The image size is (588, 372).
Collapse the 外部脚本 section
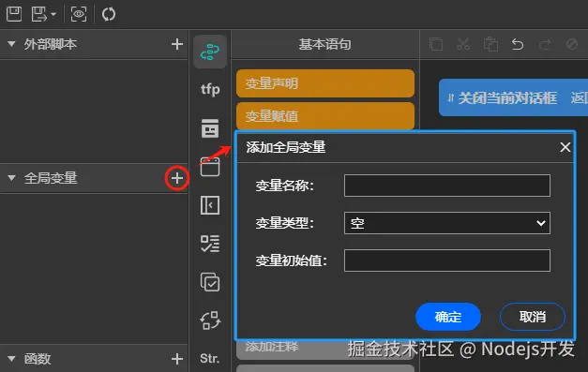coord(11,44)
